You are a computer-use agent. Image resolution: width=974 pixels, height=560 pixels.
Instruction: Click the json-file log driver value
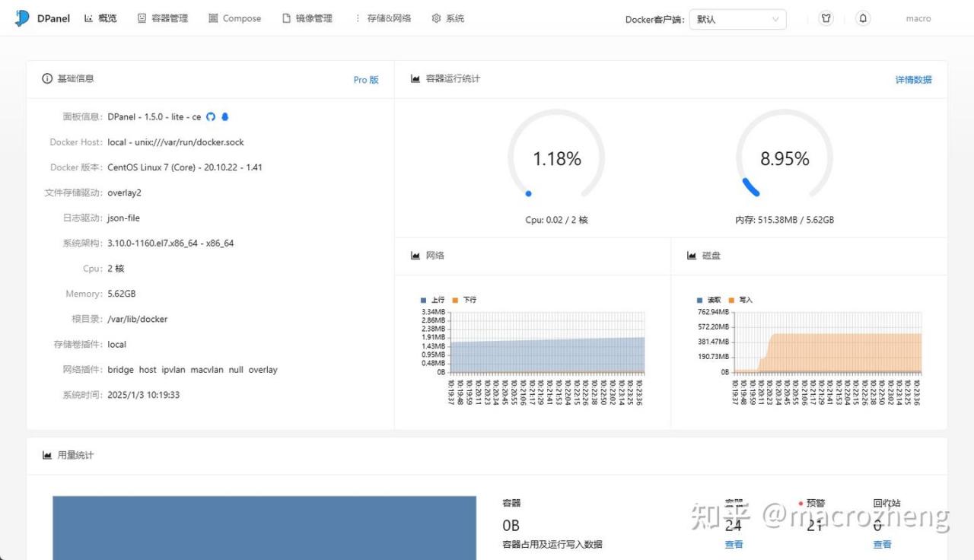[x=123, y=218]
